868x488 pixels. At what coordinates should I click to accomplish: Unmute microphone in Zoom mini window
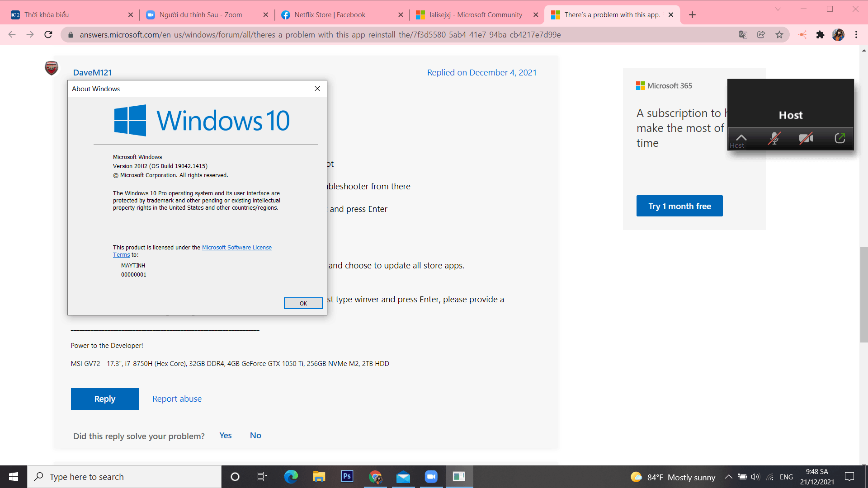click(x=774, y=138)
